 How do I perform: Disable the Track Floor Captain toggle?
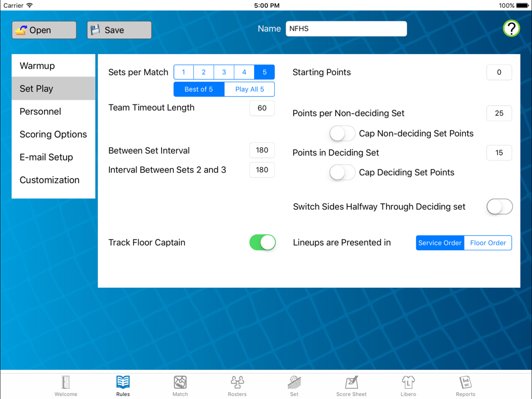click(x=262, y=243)
